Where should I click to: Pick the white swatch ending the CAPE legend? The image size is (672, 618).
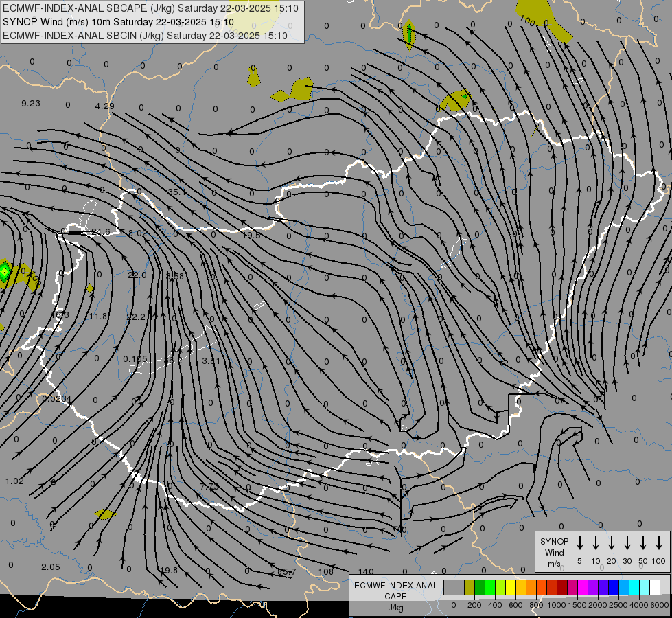point(655,588)
